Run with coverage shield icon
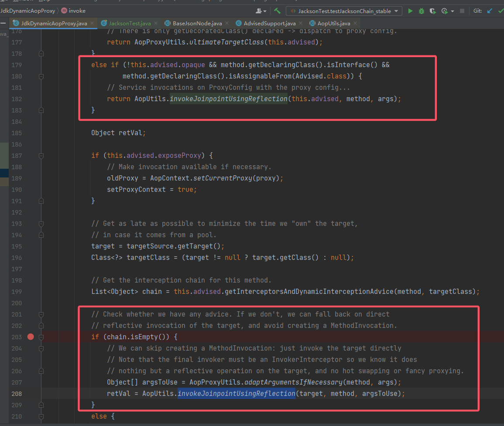The image size is (504, 426). (x=432, y=11)
